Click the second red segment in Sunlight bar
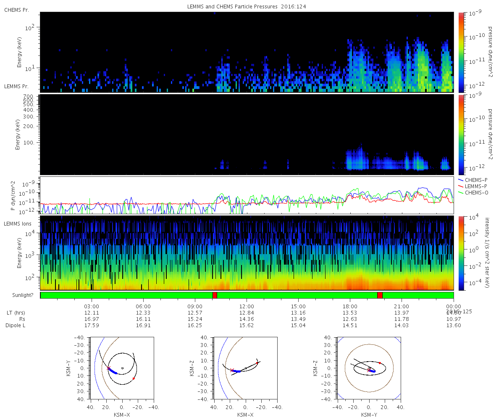This screenshot has width=504, height=420. tap(380, 295)
